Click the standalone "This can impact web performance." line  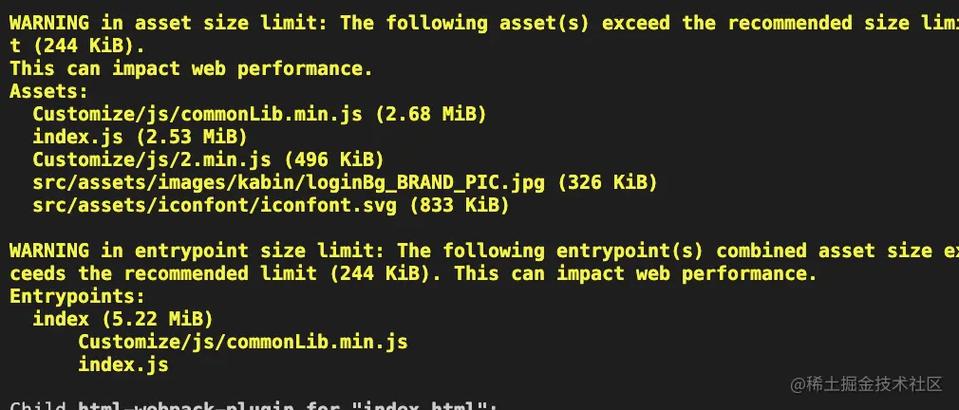pyautogui.click(x=190, y=69)
